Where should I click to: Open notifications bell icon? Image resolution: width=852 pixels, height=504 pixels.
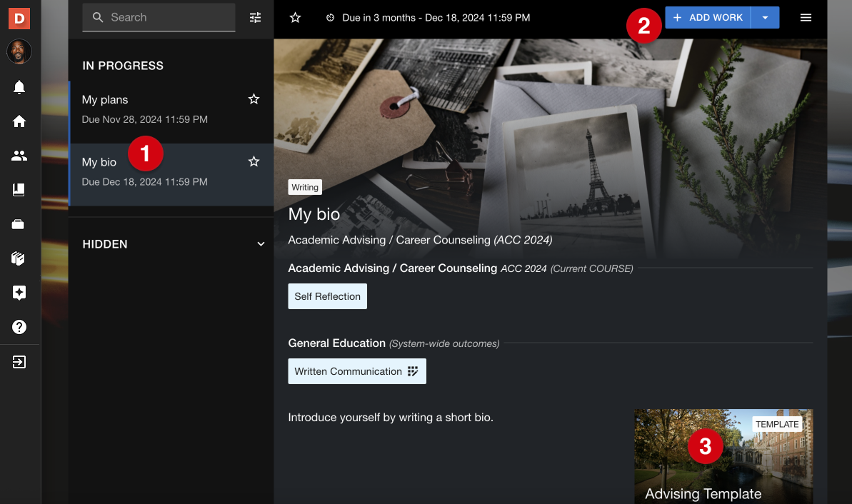click(x=19, y=87)
